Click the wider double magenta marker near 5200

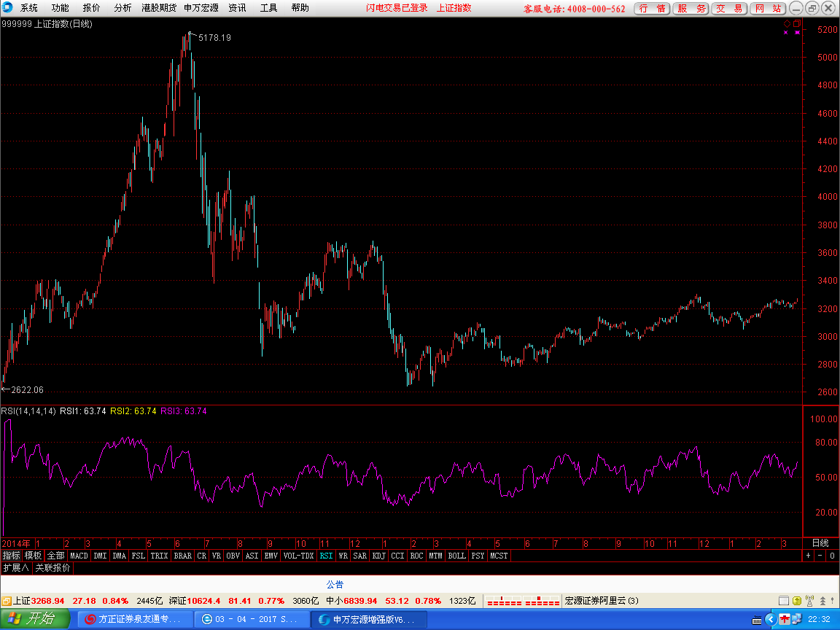(797, 33)
